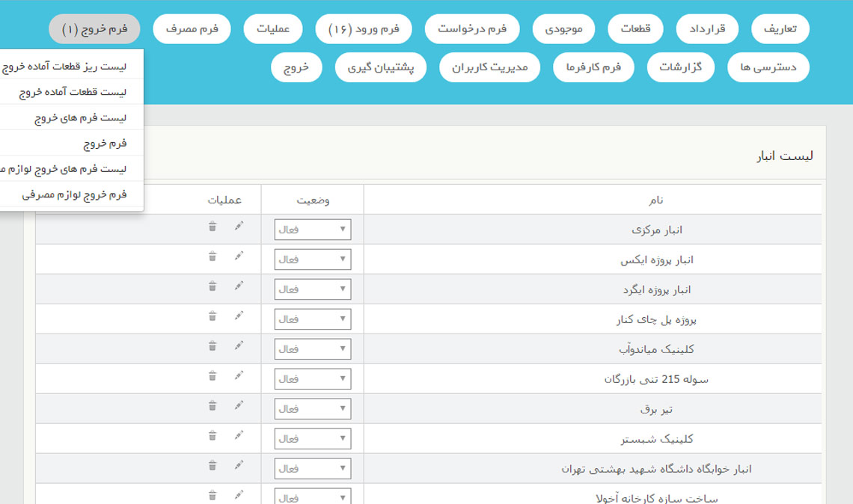Image resolution: width=853 pixels, height=504 pixels.
Task: Expand status select for سوله 215 تنی بازرگان
Action: click(x=313, y=379)
